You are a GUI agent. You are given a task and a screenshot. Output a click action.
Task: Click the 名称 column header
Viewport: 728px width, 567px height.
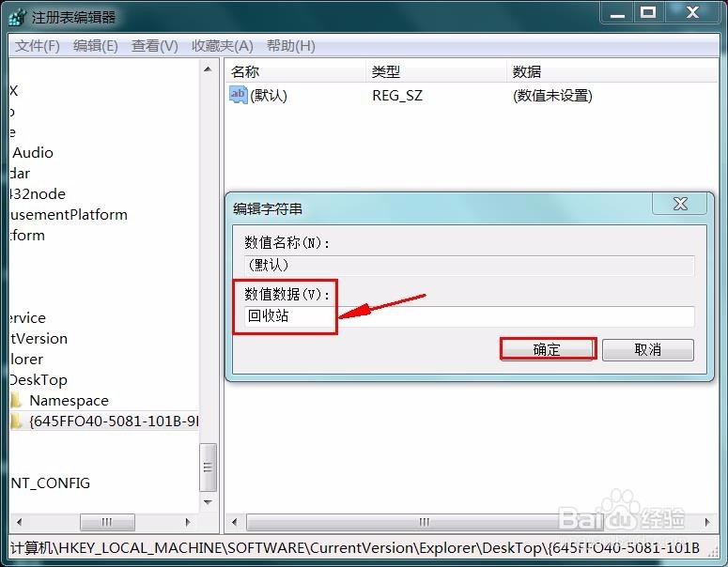point(295,72)
